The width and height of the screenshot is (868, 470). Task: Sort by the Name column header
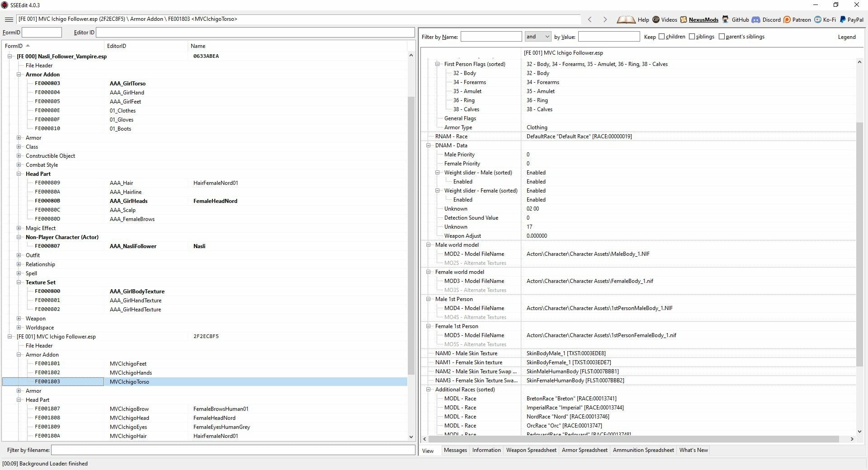point(297,46)
